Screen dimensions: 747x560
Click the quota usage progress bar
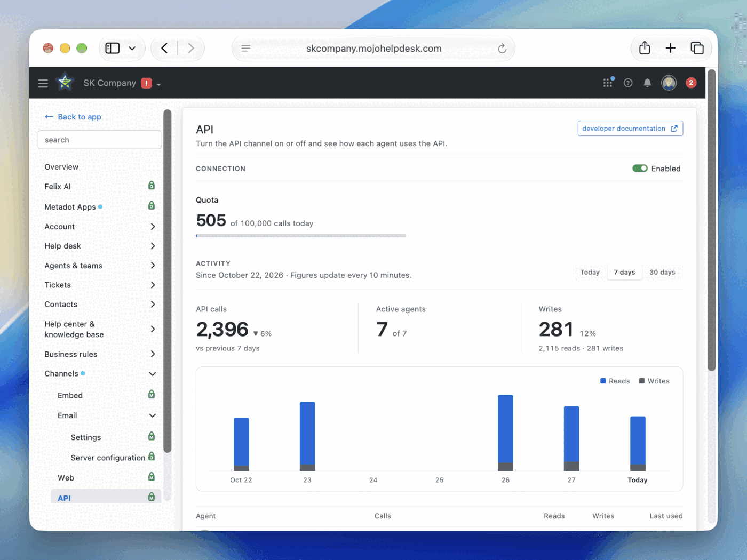(301, 235)
